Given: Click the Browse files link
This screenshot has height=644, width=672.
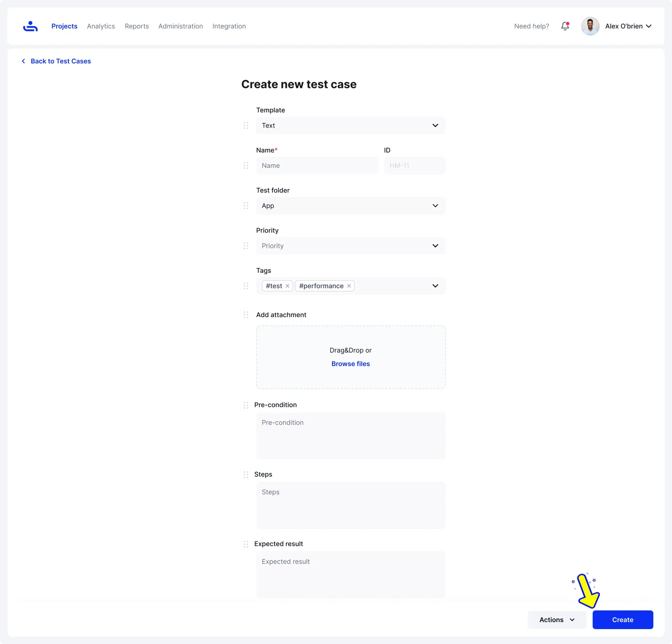Looking at the screenshot, I should [350, 363].
